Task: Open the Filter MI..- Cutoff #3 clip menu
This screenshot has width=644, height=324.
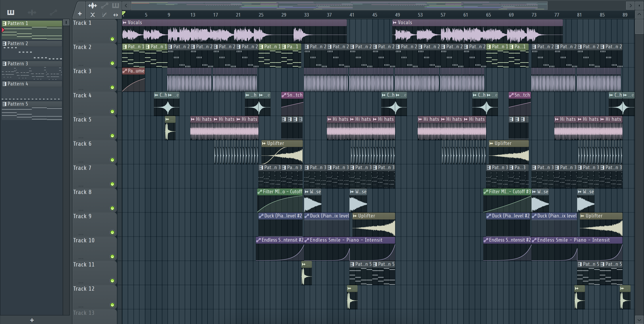Action: click(486, 192)
